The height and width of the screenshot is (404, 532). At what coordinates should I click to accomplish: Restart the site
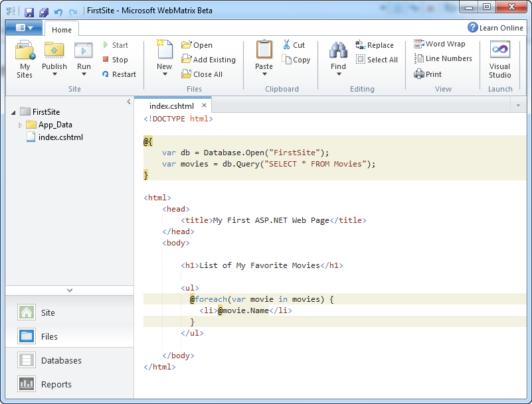point(119,74)
